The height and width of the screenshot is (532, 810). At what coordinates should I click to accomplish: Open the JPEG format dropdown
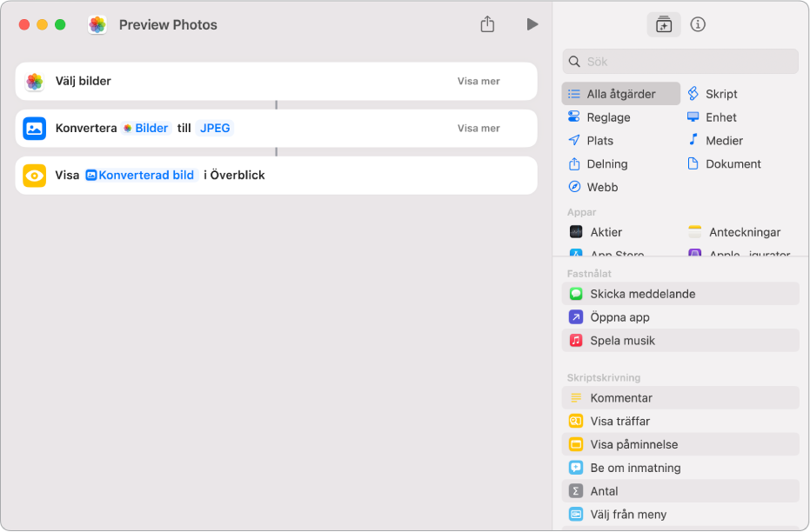(x=215, y=128)
